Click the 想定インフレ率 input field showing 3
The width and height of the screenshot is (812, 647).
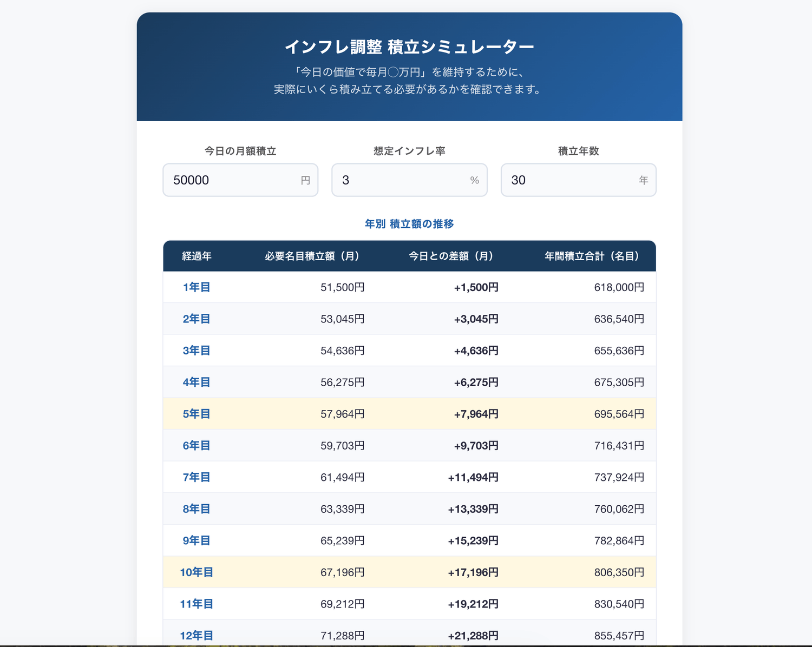[x=409, y=180]
